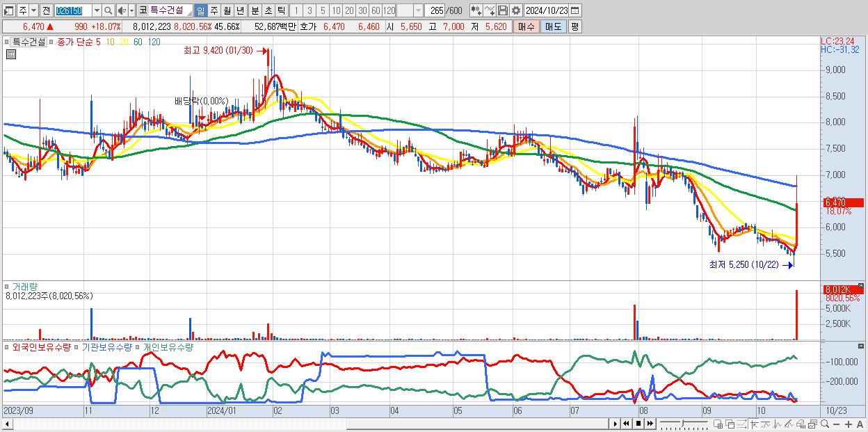The image size is (868, 432).
Task: Select the 분 minute period toggle
Action: [255, 10]
